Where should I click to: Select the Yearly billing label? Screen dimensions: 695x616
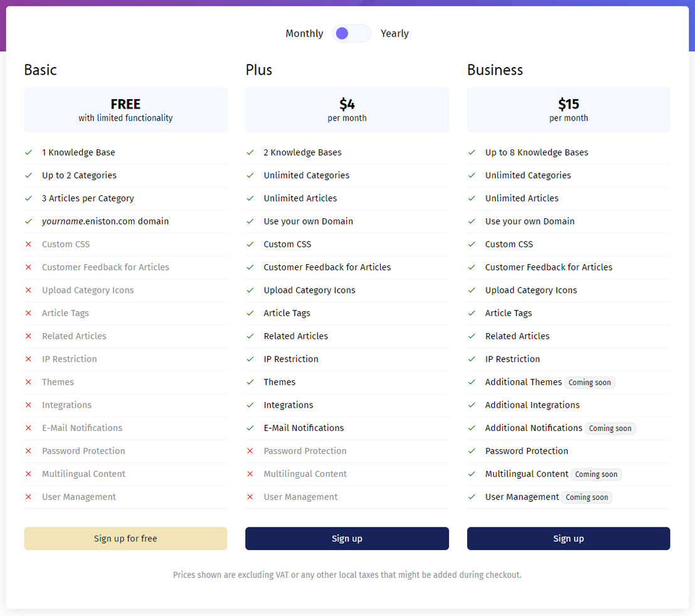point(395,34)
